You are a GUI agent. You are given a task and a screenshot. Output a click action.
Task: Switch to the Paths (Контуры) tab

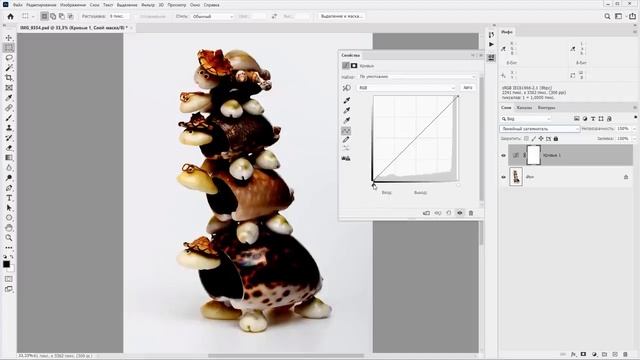point(546,108)
